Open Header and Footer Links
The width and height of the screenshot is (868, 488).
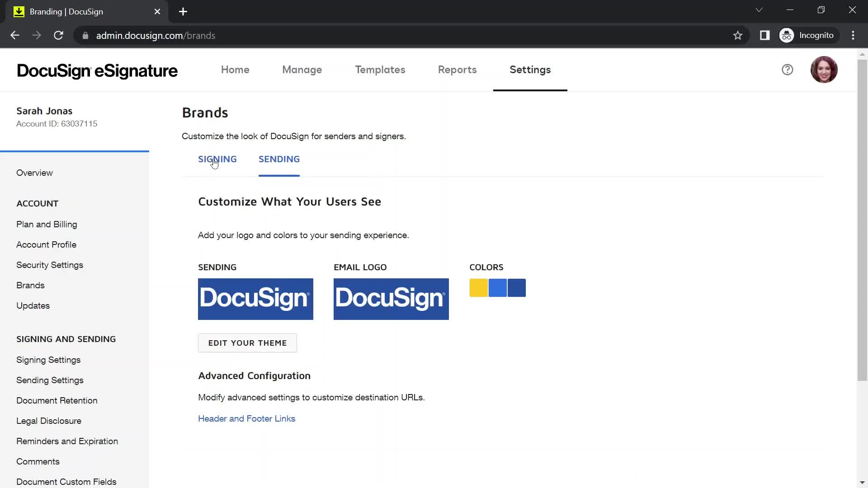pyautogui.click(x=247, y=418)
